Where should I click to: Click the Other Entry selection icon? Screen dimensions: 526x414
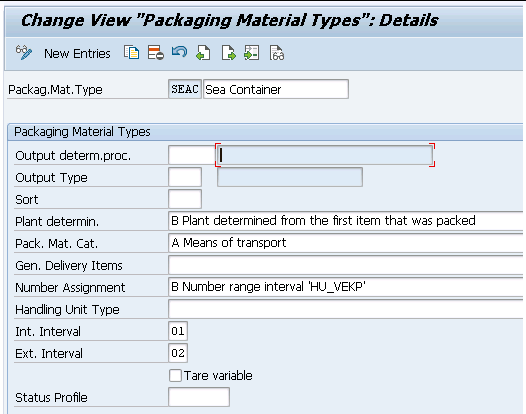[252, 53]
